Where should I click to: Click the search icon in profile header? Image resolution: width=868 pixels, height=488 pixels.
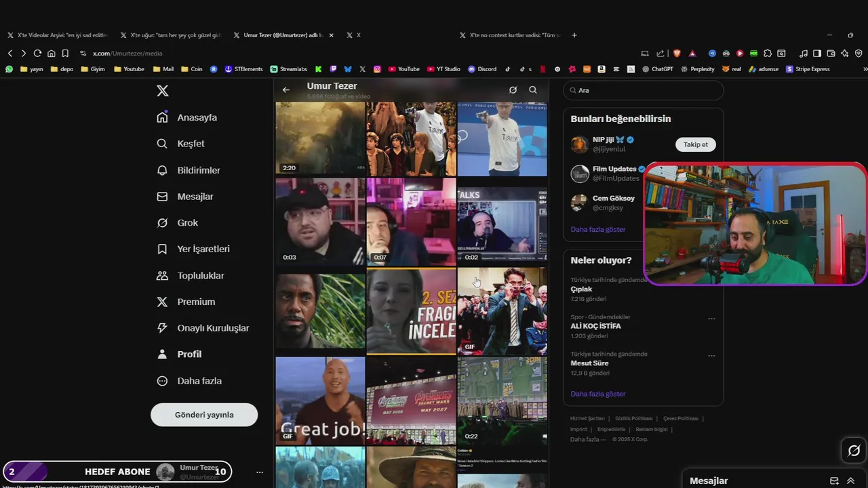coord(533,90)
